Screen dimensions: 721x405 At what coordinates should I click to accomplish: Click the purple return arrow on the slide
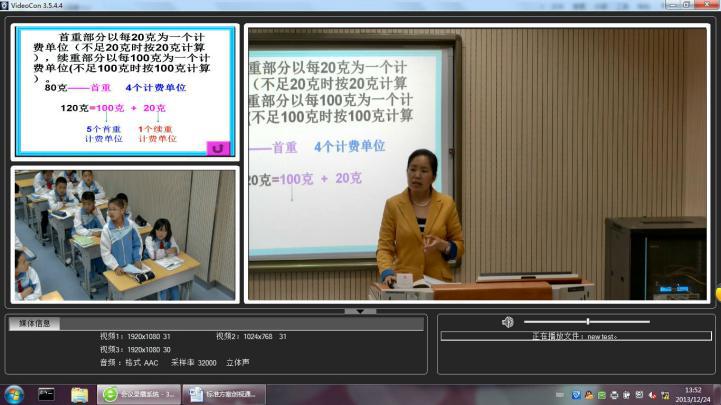217,148
